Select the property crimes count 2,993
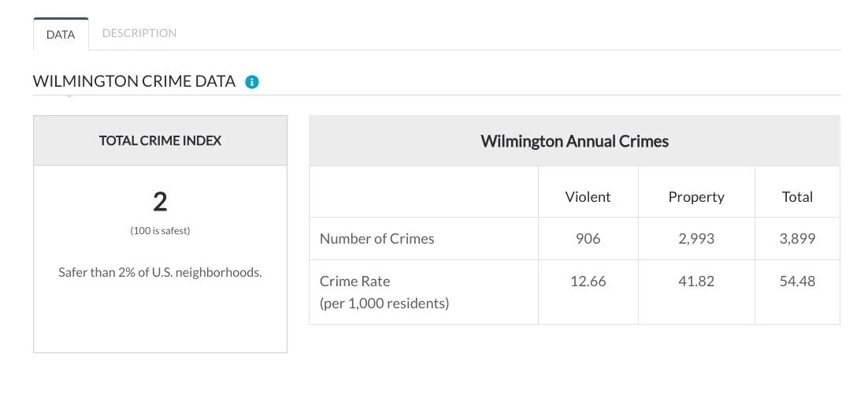Image resolution: width=868 pixels, height=410 pixels. click(696, 239)
